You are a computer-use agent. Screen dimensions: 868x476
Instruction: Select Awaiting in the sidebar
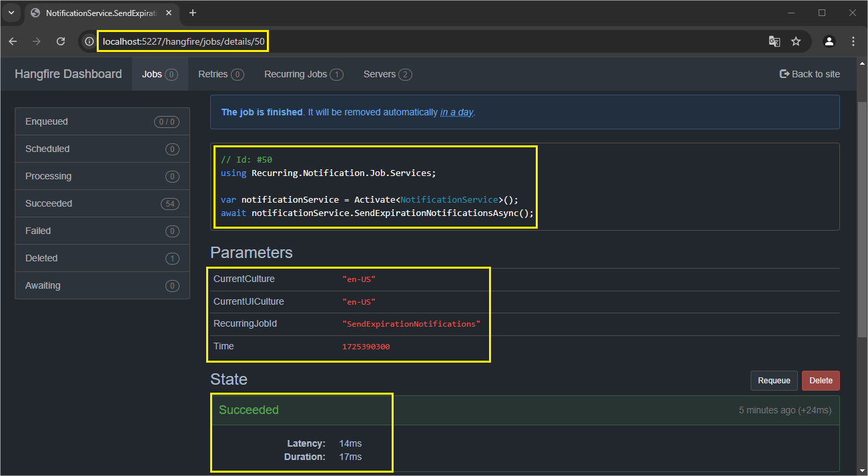click(x=102, y=285)
